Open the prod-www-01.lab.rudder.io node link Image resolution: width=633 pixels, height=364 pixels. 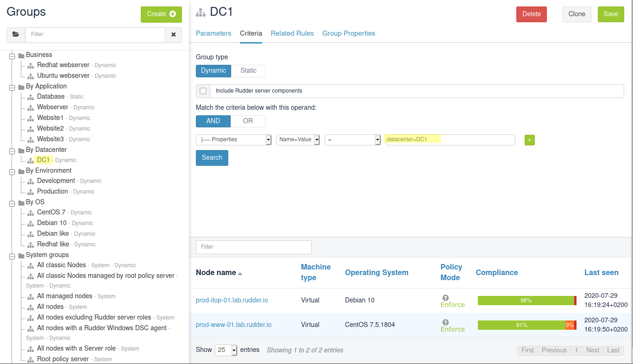233,325
